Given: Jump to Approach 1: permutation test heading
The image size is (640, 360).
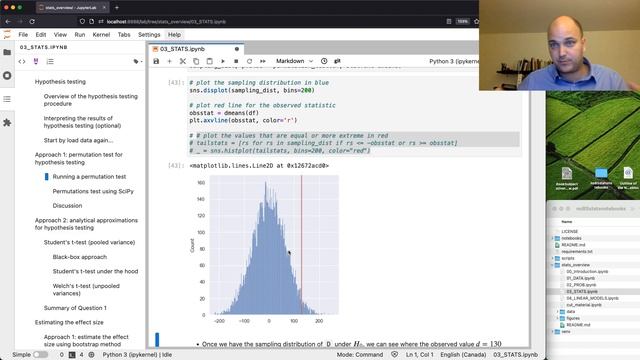Looking at the screenshot, I should tap(79, 158).
